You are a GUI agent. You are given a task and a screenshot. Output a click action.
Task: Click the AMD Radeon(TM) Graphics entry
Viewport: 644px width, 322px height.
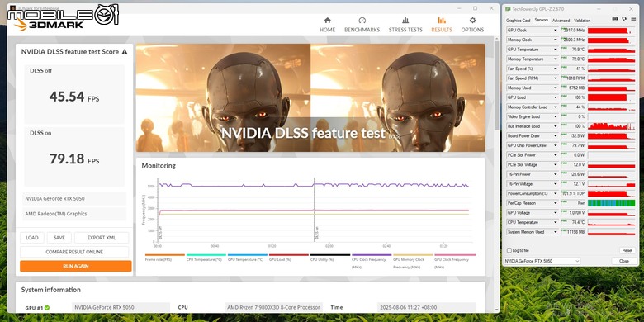(x=74, y=214)
